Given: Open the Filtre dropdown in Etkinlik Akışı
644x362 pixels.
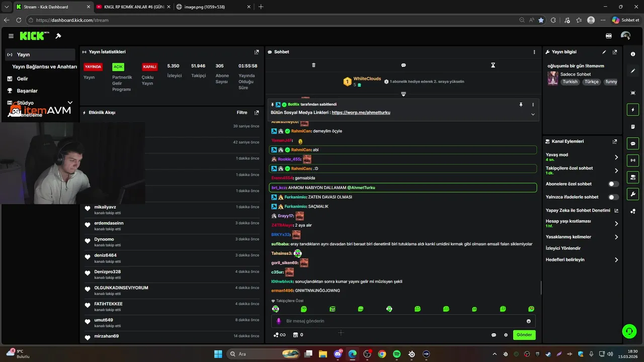Looking at the screenshot, I should pyautogui.click(x=242, y=113).
